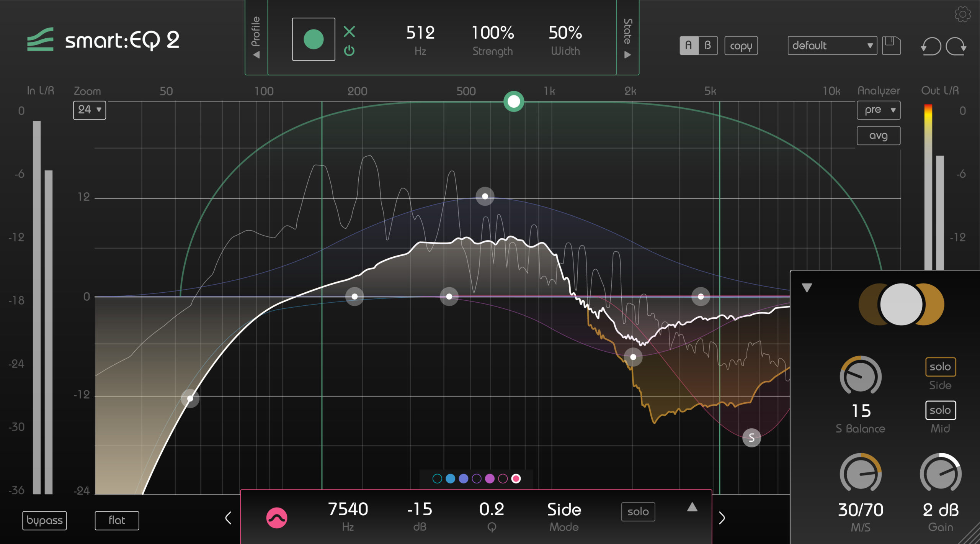
Task: Change the Side Mode selector
Action: [x=564, y=510]
